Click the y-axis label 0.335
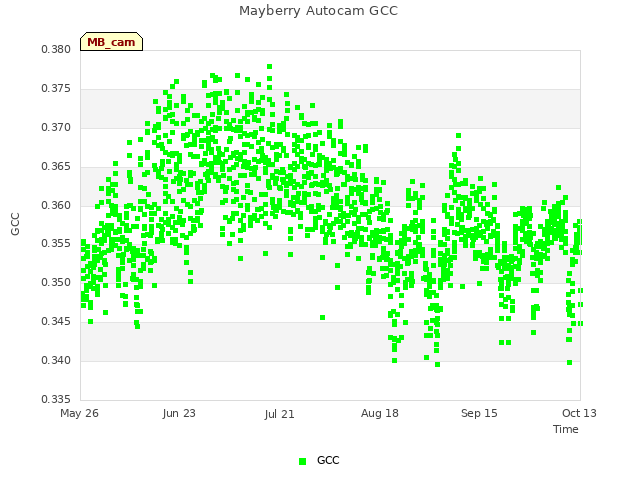640x480 pixels. point(56,399)
